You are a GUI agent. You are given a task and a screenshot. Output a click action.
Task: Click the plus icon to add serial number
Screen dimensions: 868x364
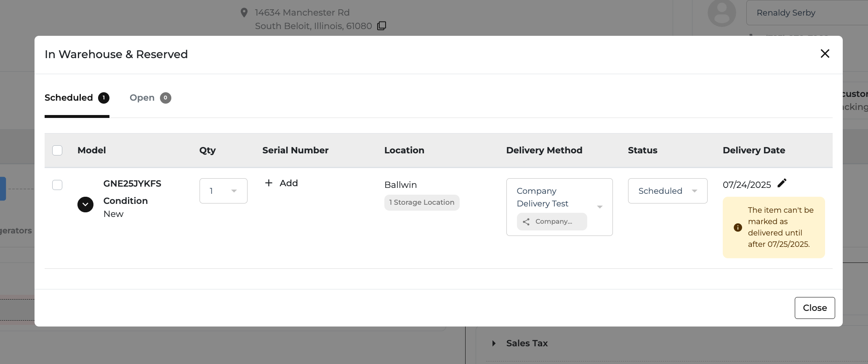(x=269, y=183)
